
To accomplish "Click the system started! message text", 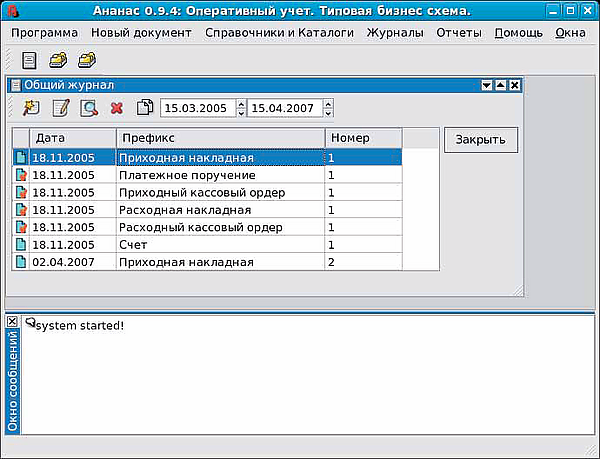I will 80,326.
